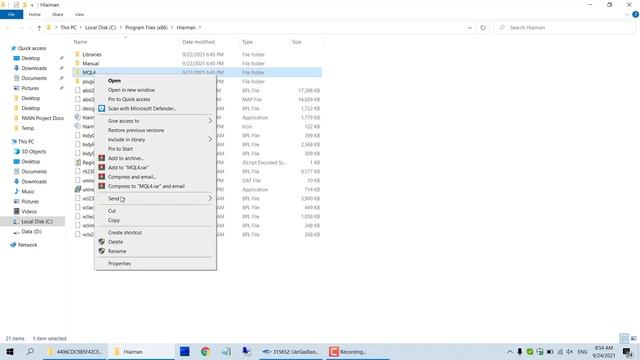Image resolution: width=640 pixels, height=360 pixels.
Task: Open Videos in navigation pane
Action: click(x=29, y=211)
